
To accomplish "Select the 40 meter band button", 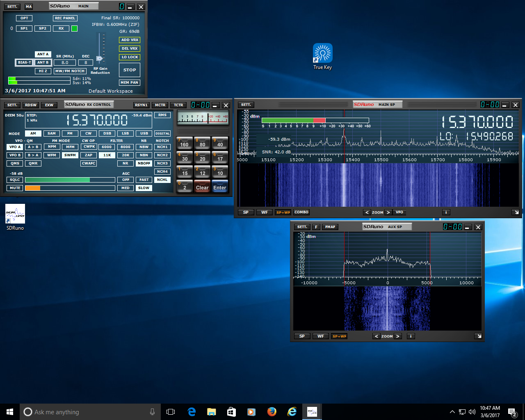I will tap(220, 143).
